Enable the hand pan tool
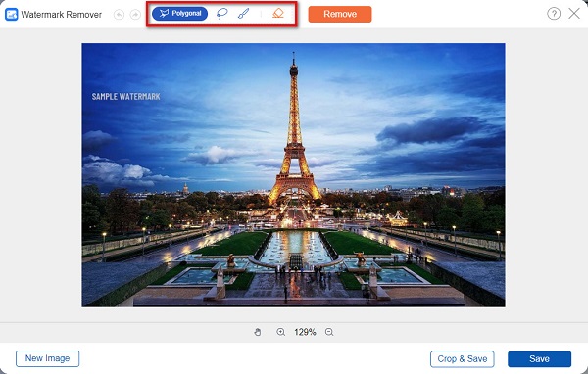 coord(258,332)
